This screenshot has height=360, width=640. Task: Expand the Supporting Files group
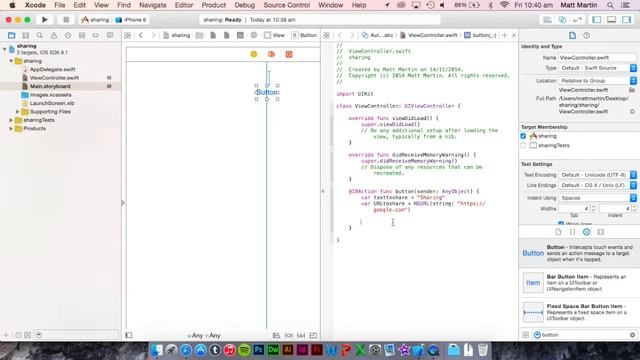point(18,111)
